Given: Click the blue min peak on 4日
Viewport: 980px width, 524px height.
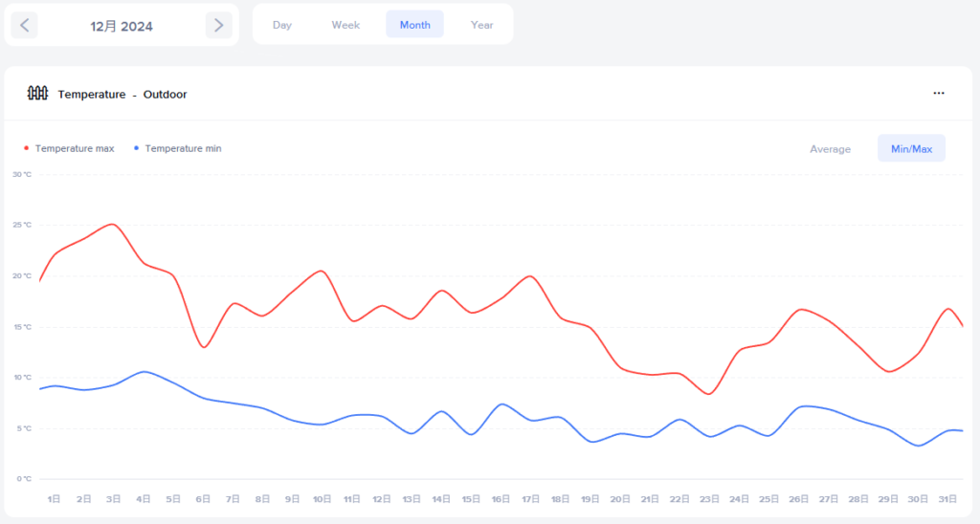Looking at the screenshot, I should pyautogui.click(x=144, y=371).
